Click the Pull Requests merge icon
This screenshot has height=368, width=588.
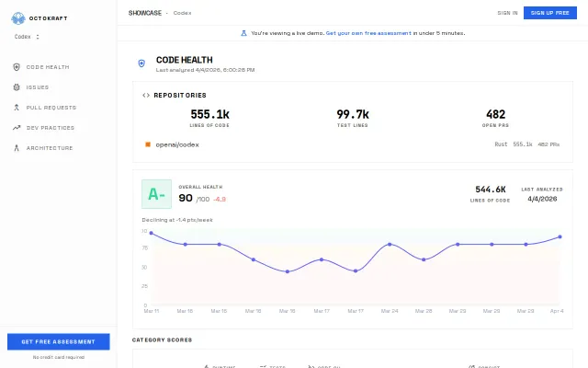pos(17,108)
